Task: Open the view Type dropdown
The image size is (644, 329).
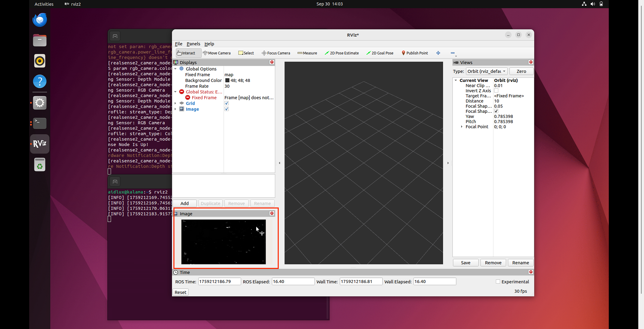Action: pos(486,72)
